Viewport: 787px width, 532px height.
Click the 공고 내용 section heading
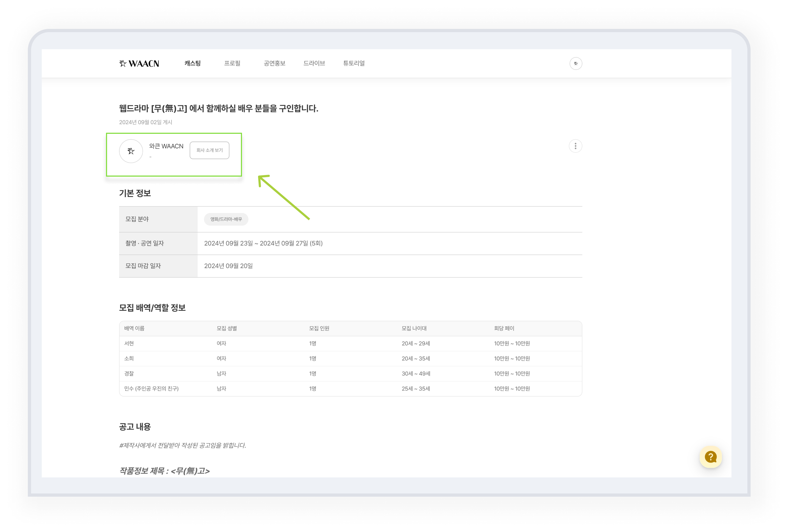click(x=135, y=427)
